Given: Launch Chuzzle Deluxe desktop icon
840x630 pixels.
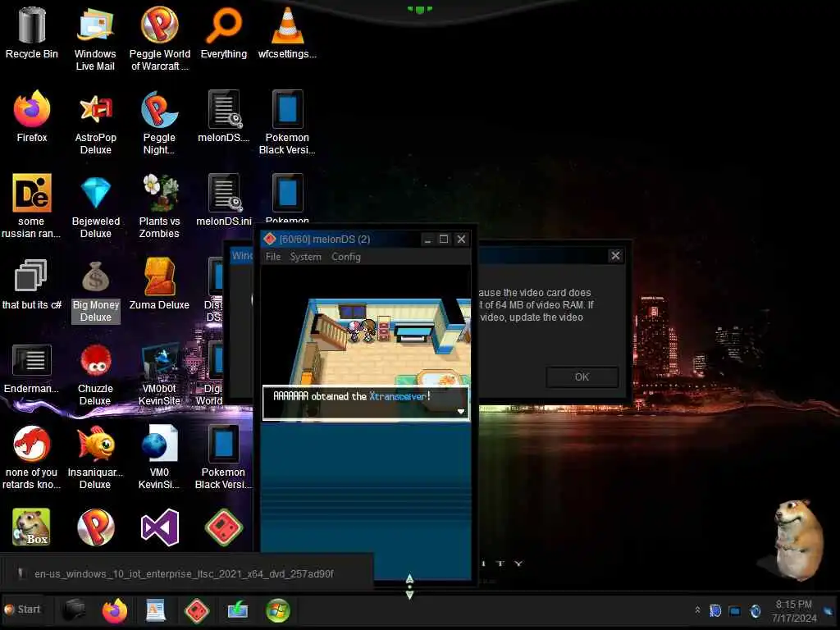Looking at the screenshot, I should (95, 374).
